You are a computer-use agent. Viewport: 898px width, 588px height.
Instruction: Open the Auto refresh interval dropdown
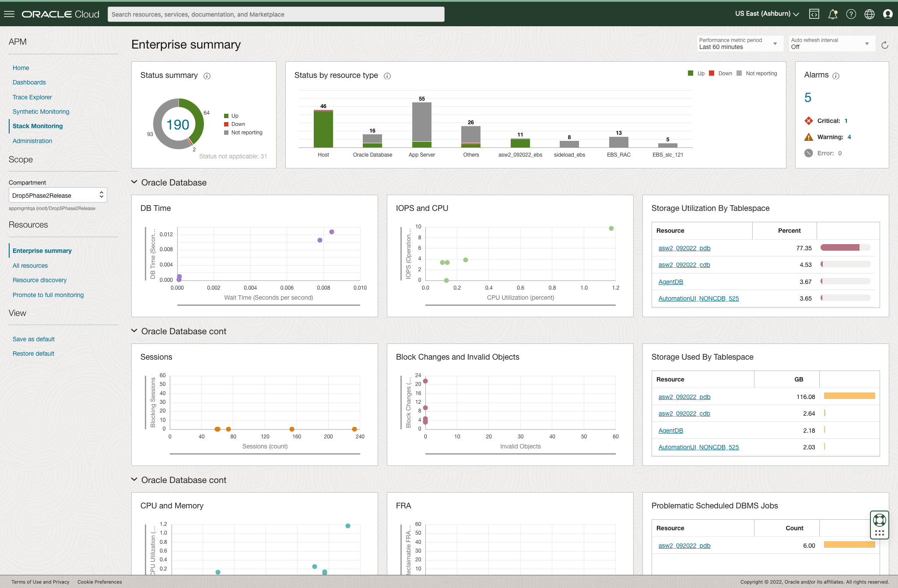[831, 43]
